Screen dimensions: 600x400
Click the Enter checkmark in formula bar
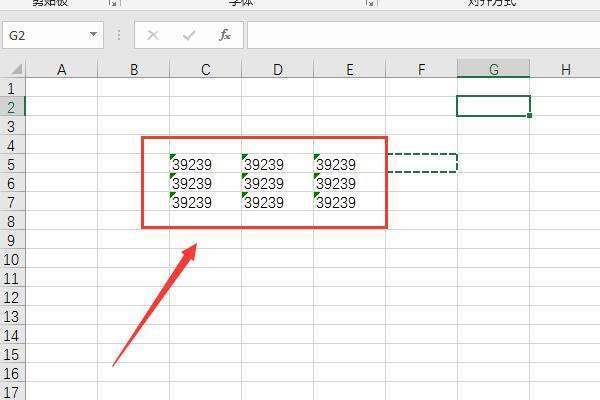pyautogui.click(x=189, y=35)
